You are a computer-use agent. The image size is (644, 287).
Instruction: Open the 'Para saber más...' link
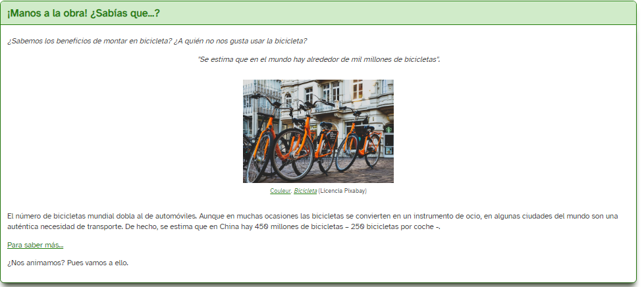(x=36, y=245)
